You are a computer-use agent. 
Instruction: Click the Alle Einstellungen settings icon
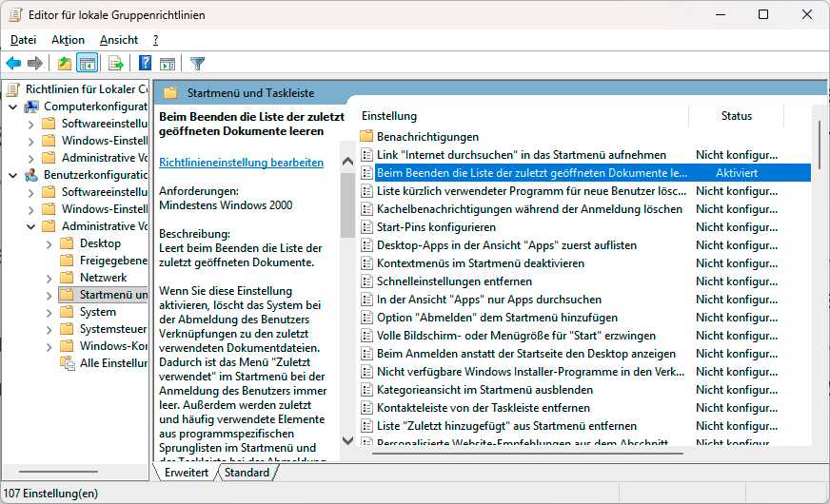coord(68,363)
